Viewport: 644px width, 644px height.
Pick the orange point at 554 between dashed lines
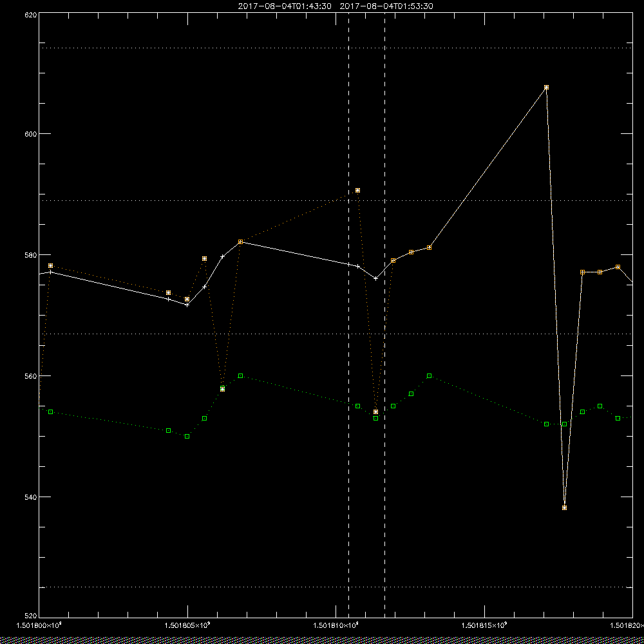pyautogui.click(x=376, y=412)
